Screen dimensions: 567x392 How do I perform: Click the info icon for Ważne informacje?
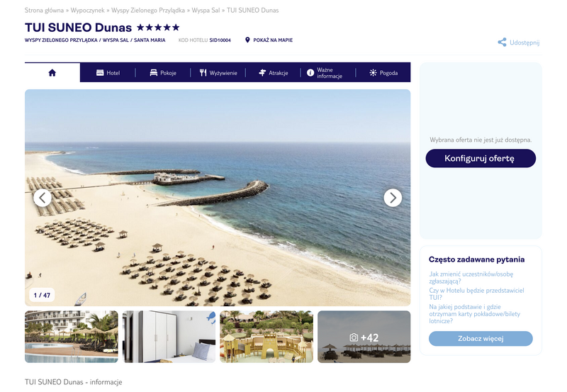(310, 73)
